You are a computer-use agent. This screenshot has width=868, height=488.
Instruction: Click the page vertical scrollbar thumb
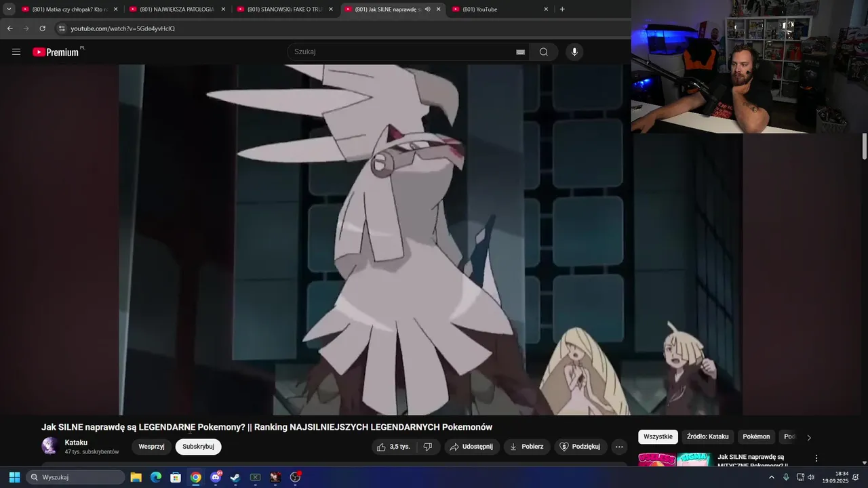(865, 146)
